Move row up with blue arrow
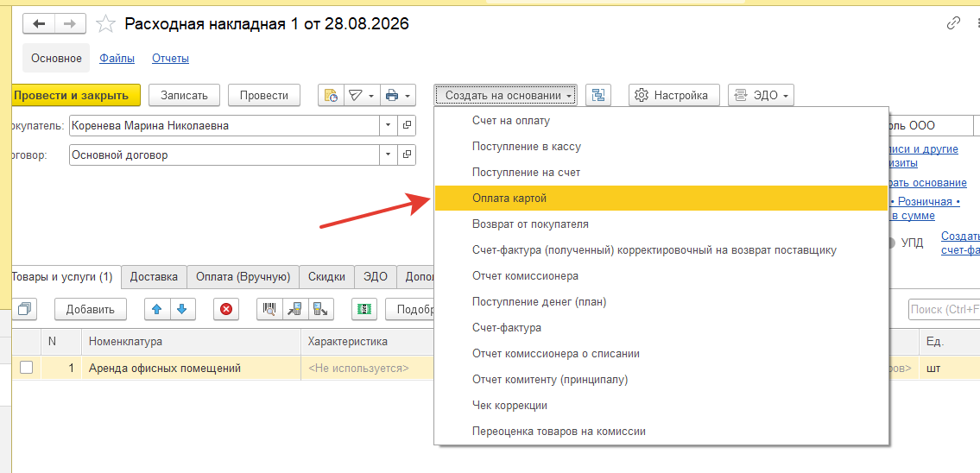The width and height of the screenshot is (980, 473). 156,309
